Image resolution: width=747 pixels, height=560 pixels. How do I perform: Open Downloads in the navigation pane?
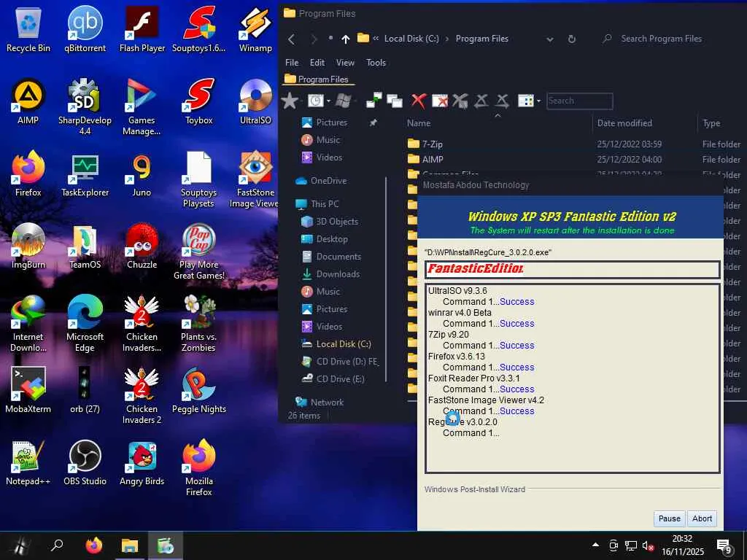click(330, 274)
